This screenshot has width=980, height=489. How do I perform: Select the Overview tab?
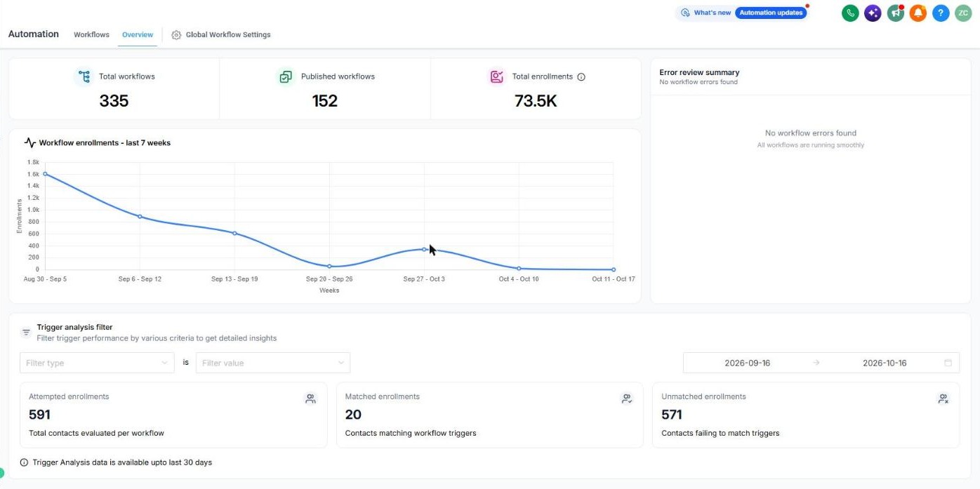138,34
